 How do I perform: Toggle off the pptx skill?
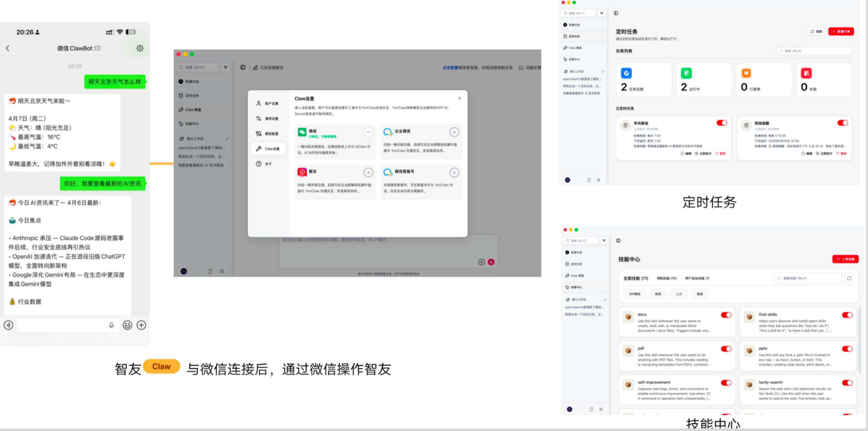click(847, 349)
